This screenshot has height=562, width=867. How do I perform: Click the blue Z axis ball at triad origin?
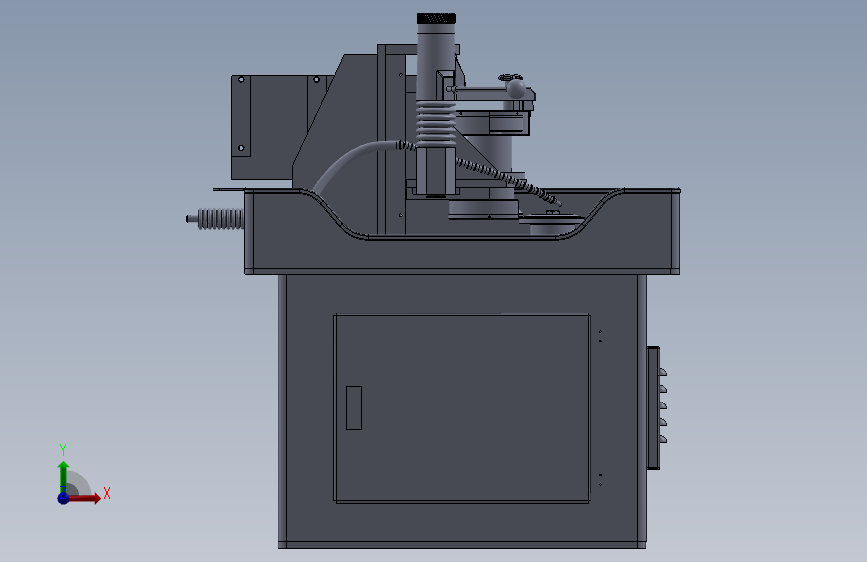(x=63, y=498)
